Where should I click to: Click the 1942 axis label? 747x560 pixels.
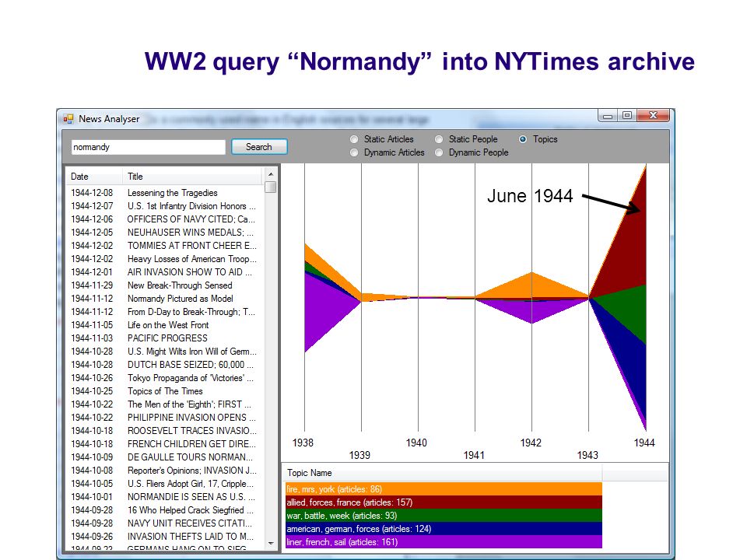(x=531, y=443)
